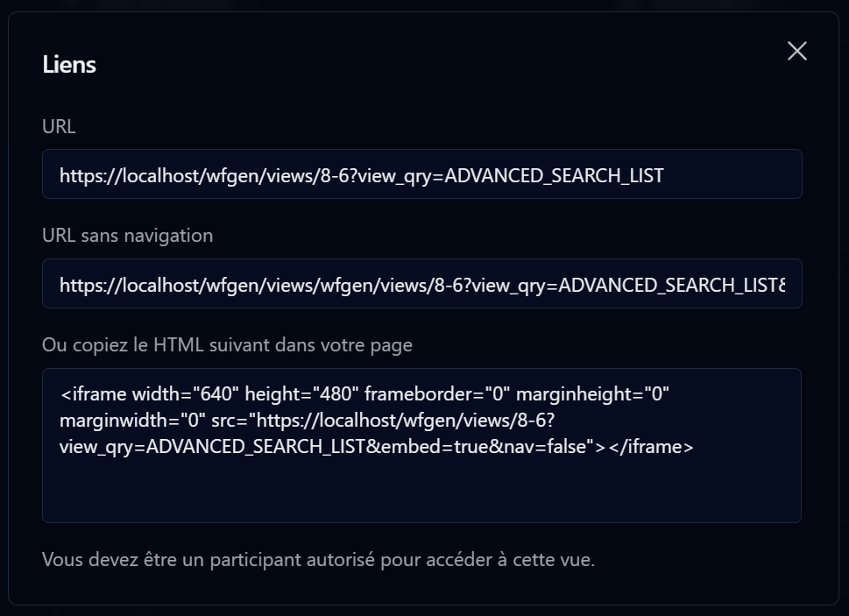
Task: Click the closing </iframe> tag
Action: coord(651,447)
